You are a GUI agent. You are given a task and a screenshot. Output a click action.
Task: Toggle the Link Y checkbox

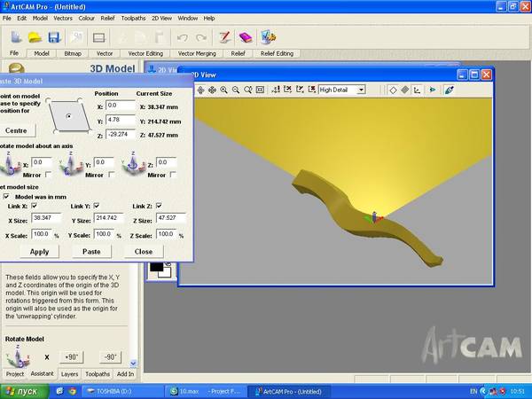click(97, 206)
